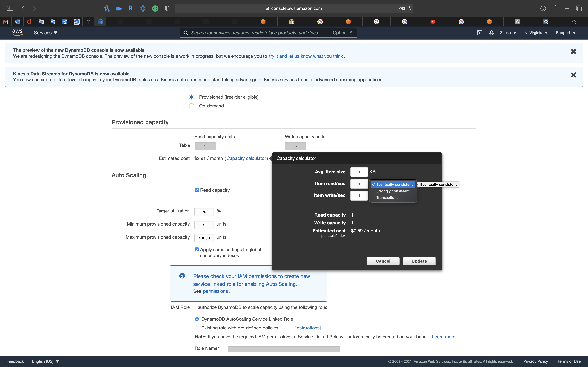Screen dimensions: 588x367
Task: Open the Safari downloads icon
Action: 543,8
